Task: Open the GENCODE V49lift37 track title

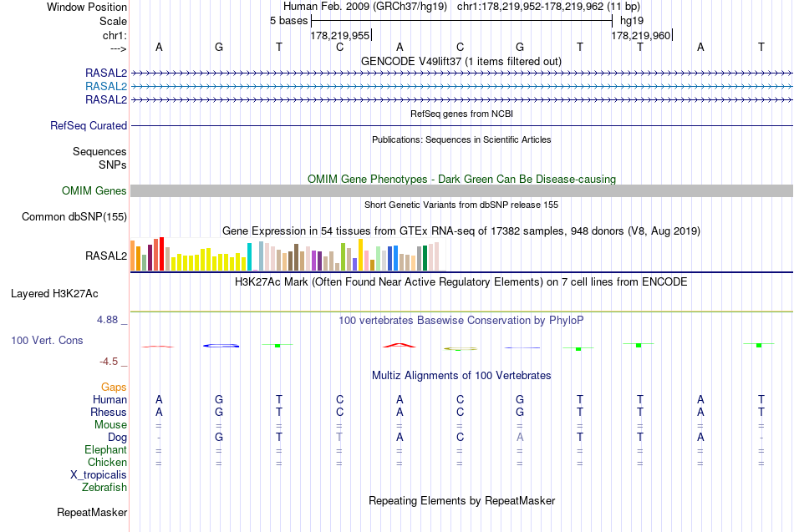Action: coord(461,61)
